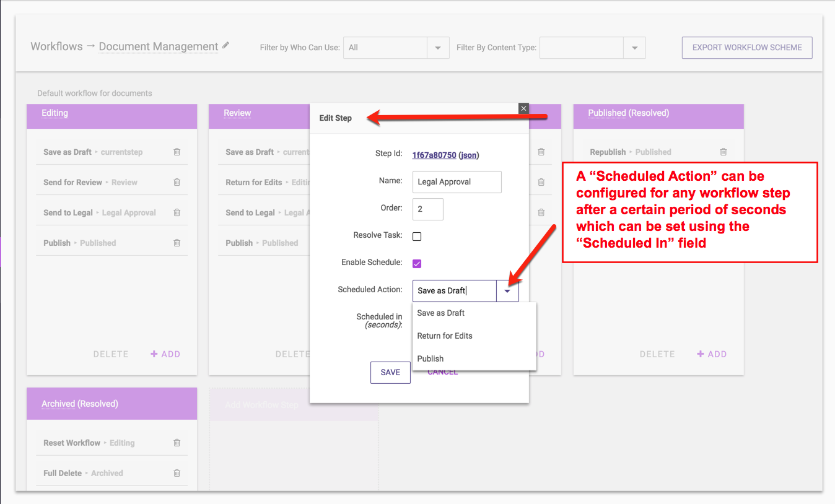Open the Filter by Who Can Use dropdown
835x504 pixels.
(438, 48)
